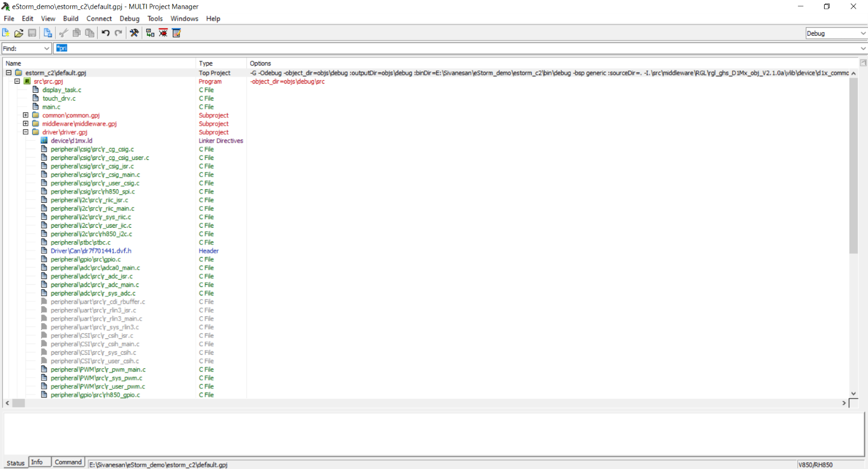Click the file icon beside display_task.c
Viewport: 868px width, 469px height.
(x=36, y=90)
